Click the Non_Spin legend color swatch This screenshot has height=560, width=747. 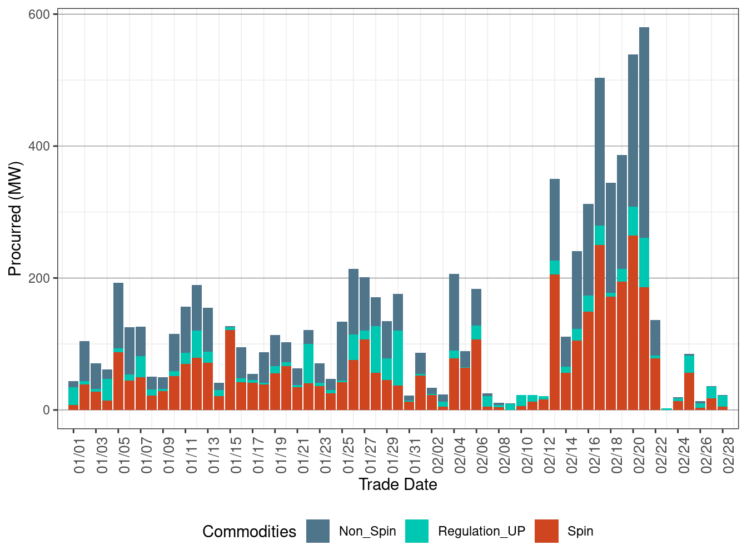[318, 531]
